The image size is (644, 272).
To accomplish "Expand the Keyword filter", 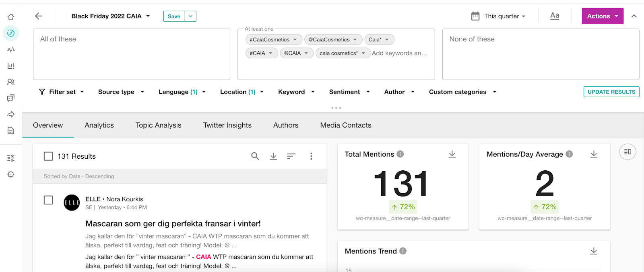I will [297, 92].
